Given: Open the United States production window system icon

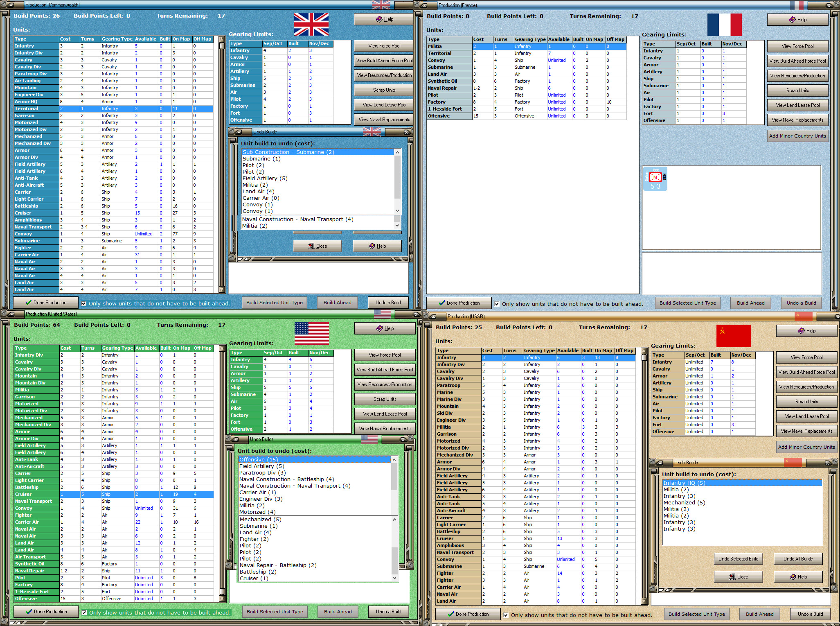Looking at the screenshot, I should tap(10, 314).
